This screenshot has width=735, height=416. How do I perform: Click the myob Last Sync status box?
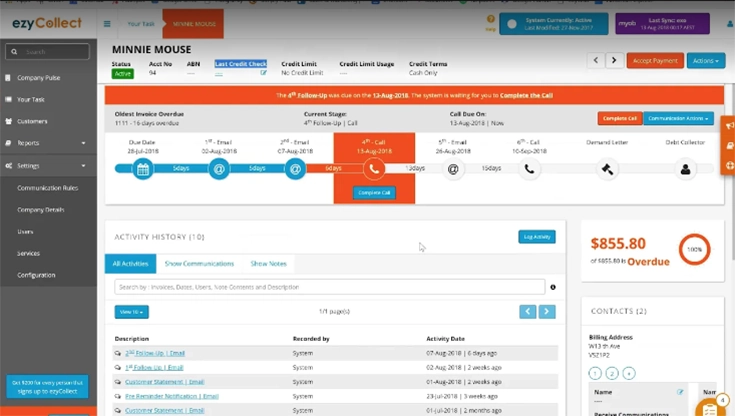coord(662,23)
